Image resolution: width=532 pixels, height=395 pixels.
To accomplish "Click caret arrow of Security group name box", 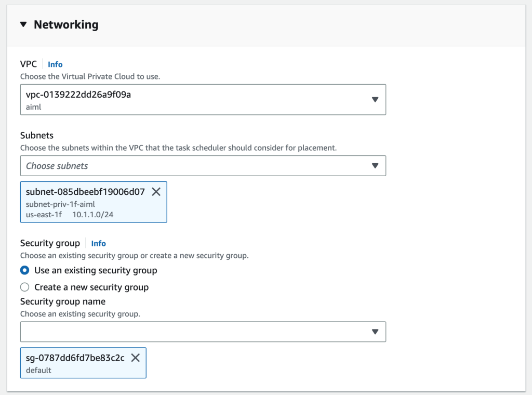I will click(x=375, y=332).
